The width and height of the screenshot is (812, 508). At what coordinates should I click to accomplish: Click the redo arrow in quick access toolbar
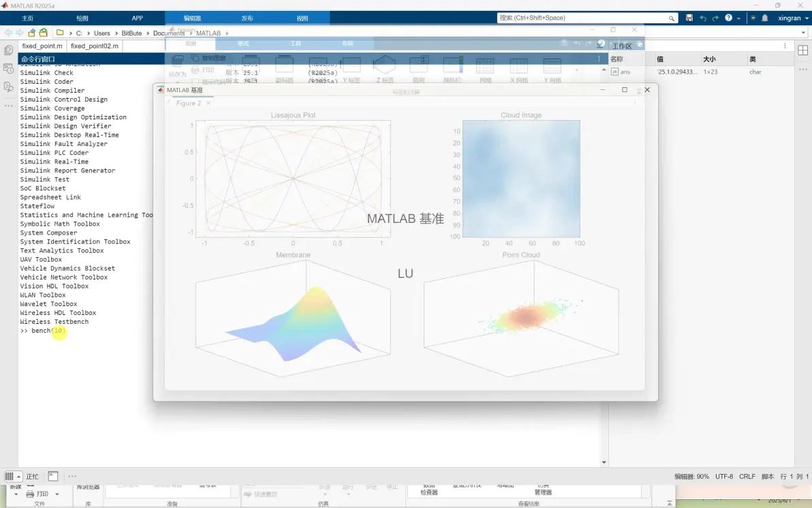715,18
